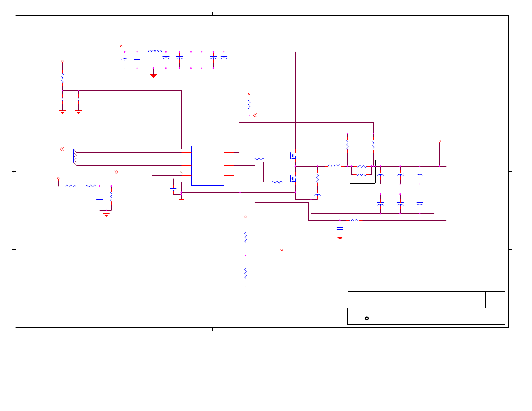The height and width of the screenshot is (411, 532).
Task: Click the midpoint output terminal of the bottom divider
Action: coord(282,250)
